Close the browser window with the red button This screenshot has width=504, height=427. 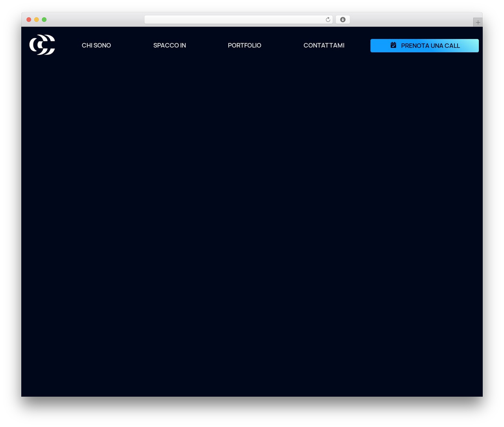29,20
